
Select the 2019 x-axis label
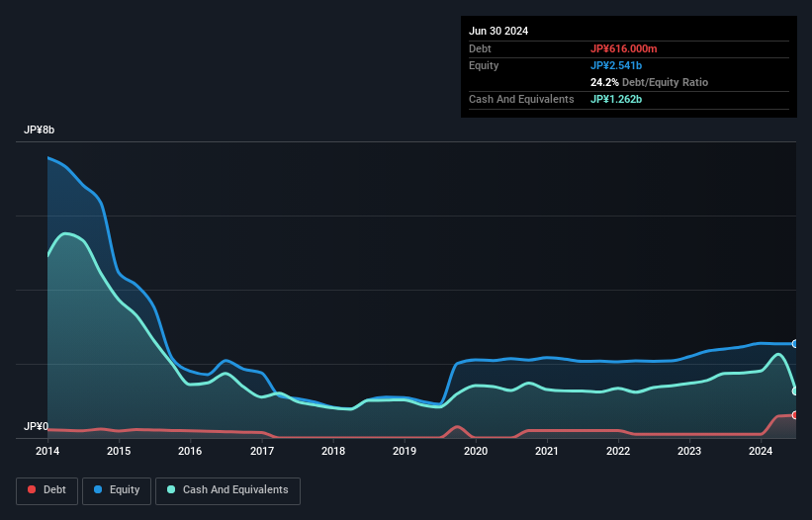coord(405,451)
